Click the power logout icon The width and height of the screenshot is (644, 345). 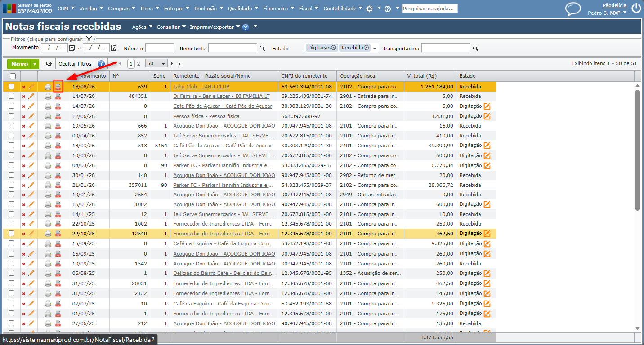pos(636,8)
